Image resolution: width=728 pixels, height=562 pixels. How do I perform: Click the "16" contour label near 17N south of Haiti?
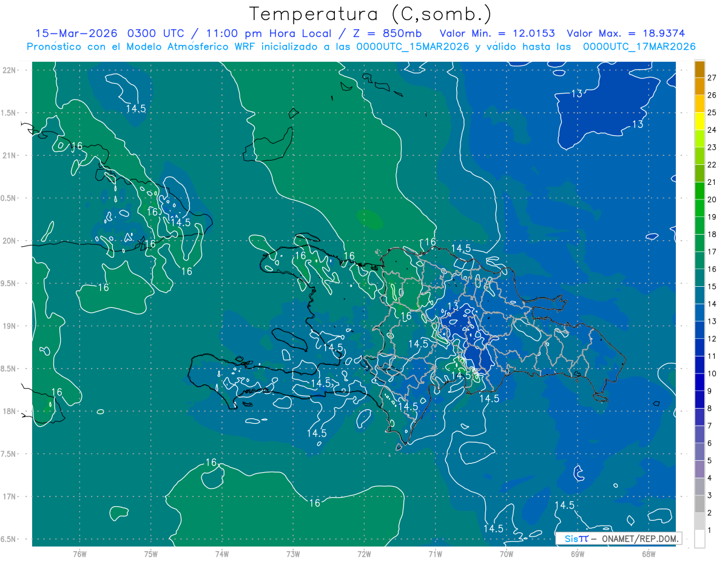[314, 503]
